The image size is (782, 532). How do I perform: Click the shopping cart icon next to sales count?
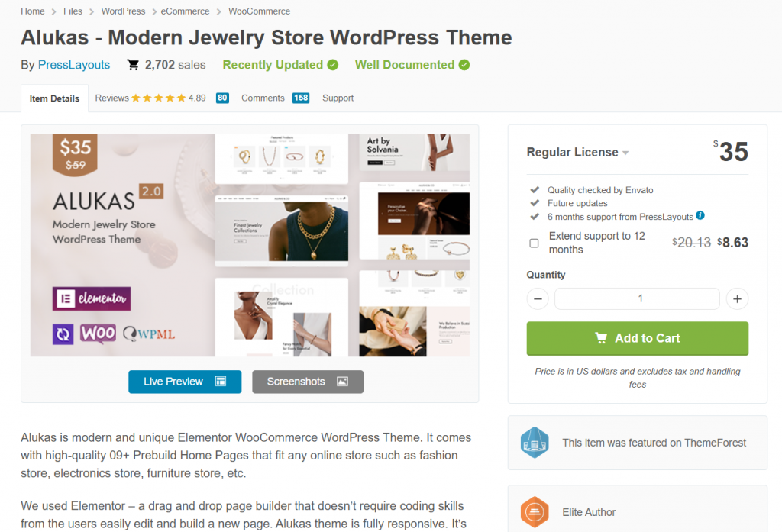coord(133,65)
